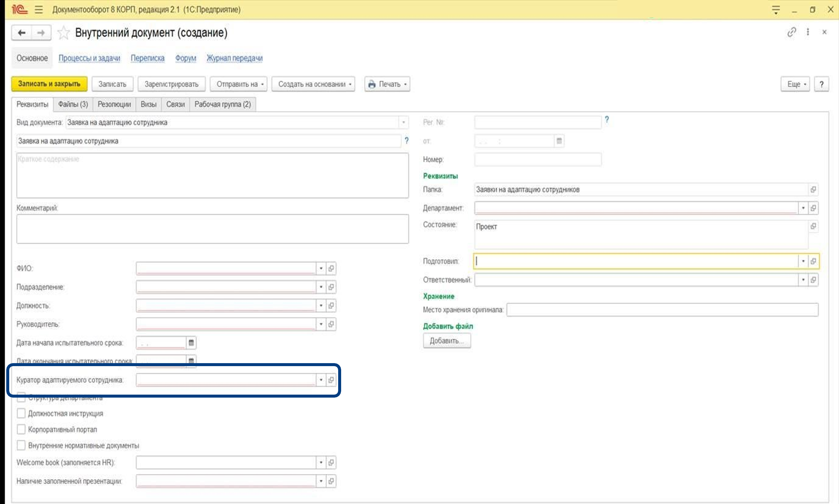The image size is (839, 504).
Task: Switch to the Визы tab
Action: point(148,104)
